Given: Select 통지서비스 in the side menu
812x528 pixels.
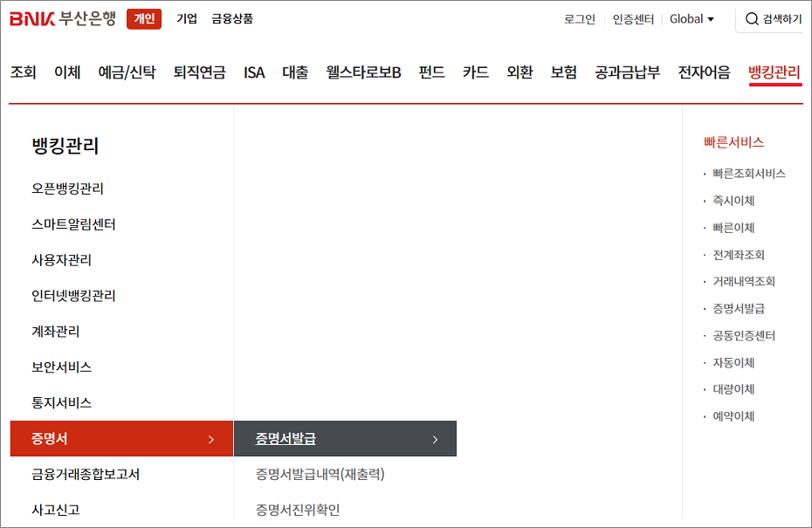Looking at the screenshot, I should click(62, 402).
